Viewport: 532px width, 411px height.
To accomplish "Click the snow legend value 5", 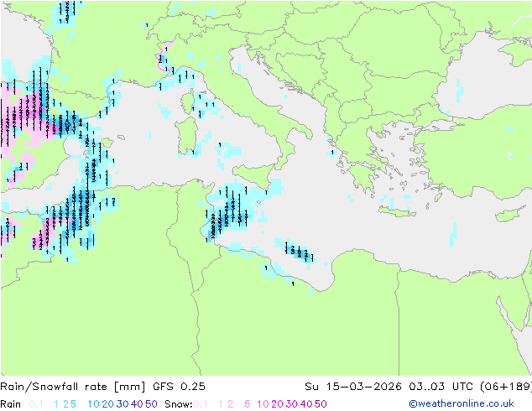I will (x=248, y=404).
